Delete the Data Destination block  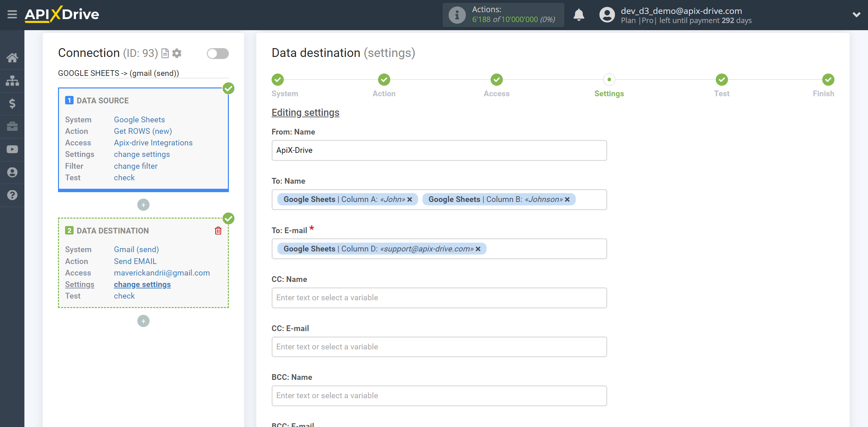(218, 231)
